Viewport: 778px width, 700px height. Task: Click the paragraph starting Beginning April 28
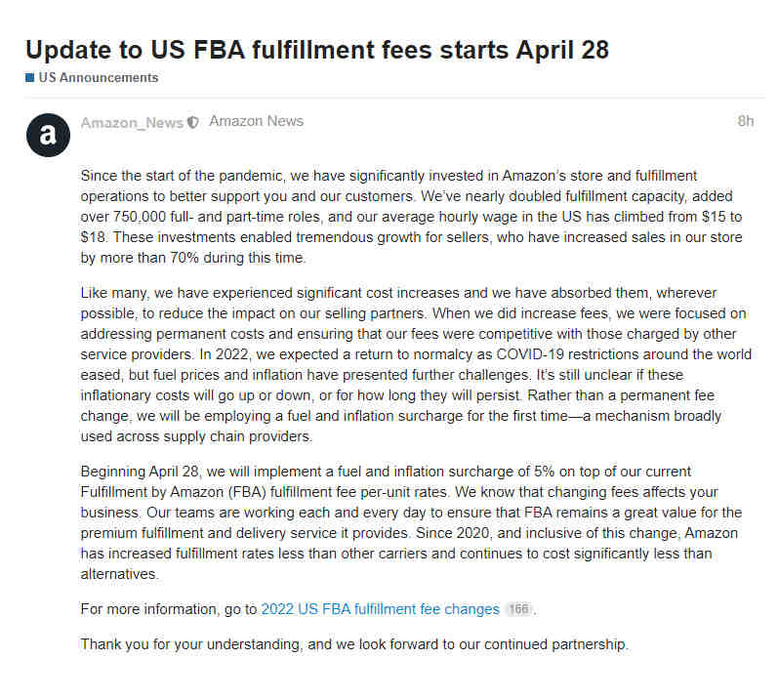(x=411, y=522)
